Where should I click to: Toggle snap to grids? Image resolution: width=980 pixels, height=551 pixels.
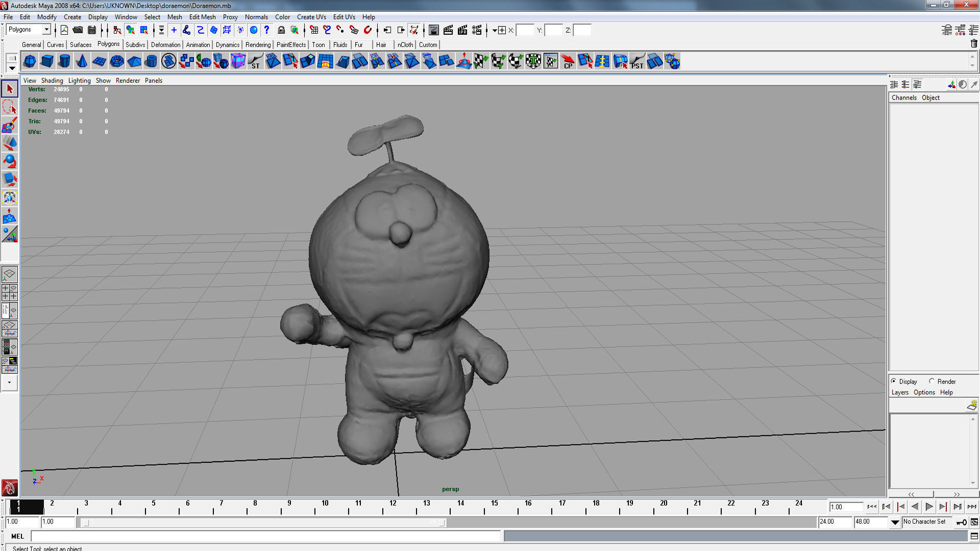pyautogui.click(x=314, y=30)
